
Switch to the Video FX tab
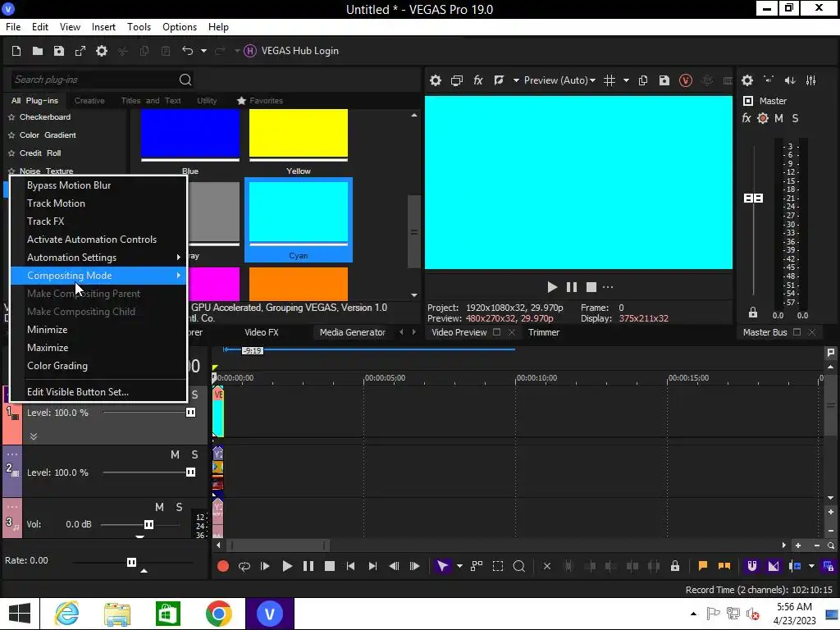[262, 333]
